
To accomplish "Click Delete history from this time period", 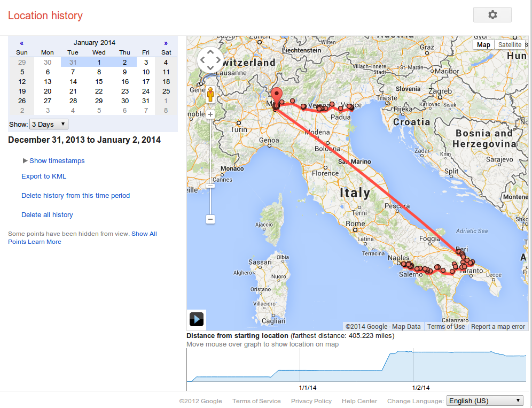I will coord(76,196).
